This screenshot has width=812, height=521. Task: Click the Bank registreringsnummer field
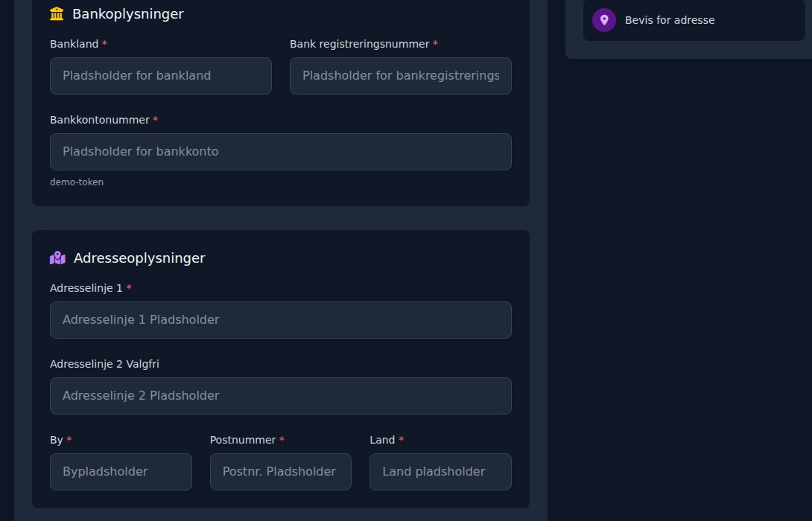400,76
